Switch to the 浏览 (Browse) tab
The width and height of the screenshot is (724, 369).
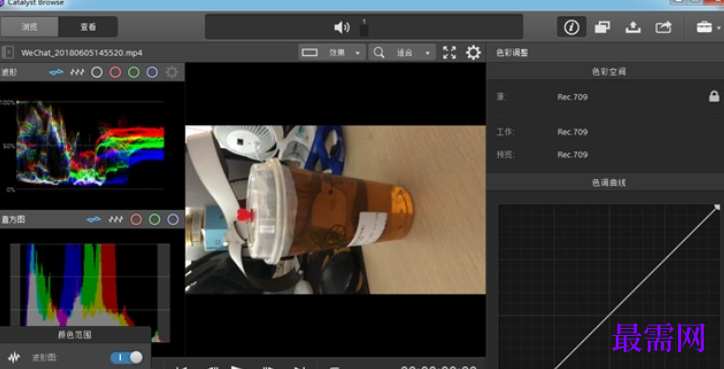pos(30,27)
